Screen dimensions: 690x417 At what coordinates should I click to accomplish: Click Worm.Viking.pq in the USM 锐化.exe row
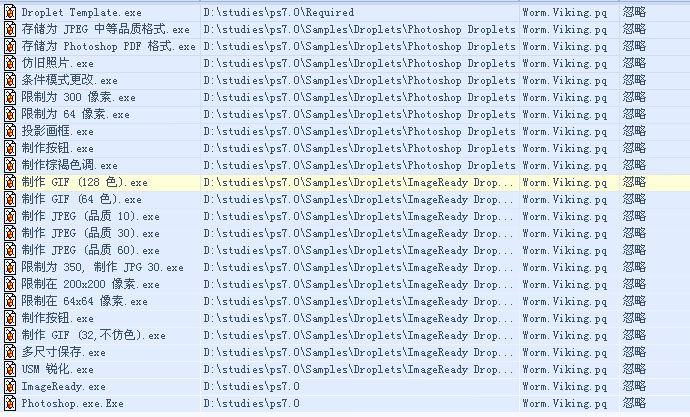pyautogui.click(x=565, y=369)
